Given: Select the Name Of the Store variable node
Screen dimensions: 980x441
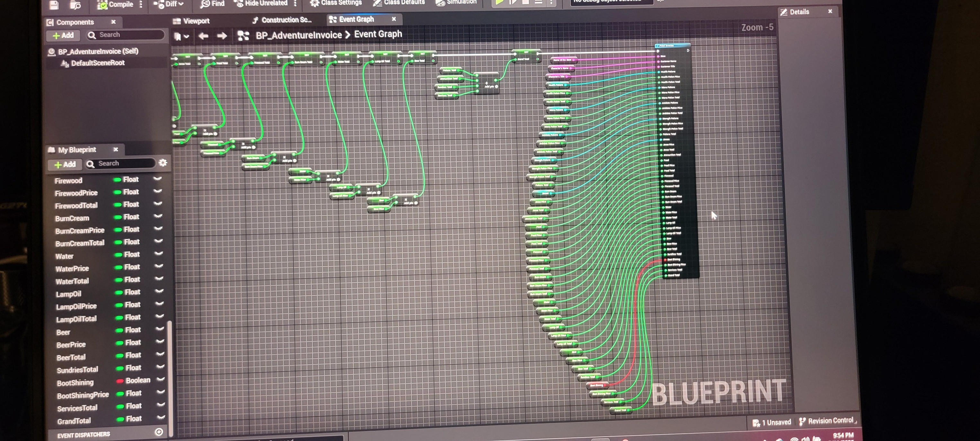Looking at the screenshot, I should [x=564, y=60].
